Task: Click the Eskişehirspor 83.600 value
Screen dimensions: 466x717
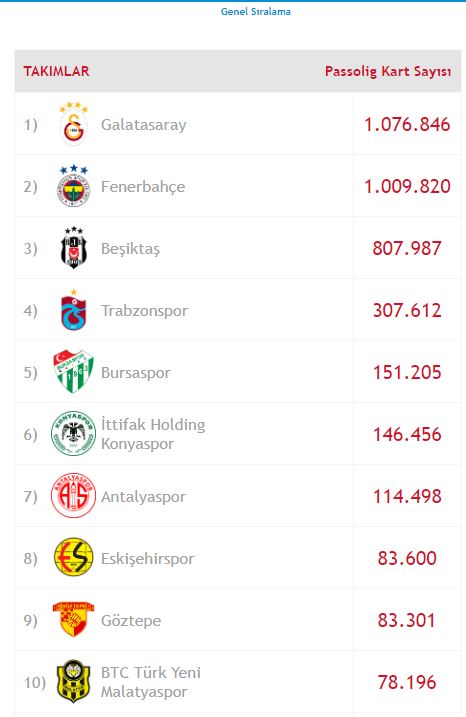Action: pos(407,558)
